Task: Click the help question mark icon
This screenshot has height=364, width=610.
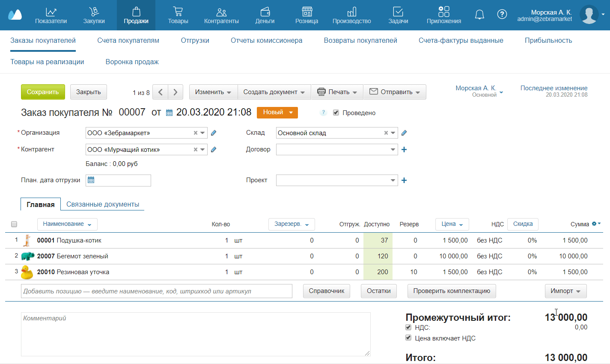Action: 502,15
